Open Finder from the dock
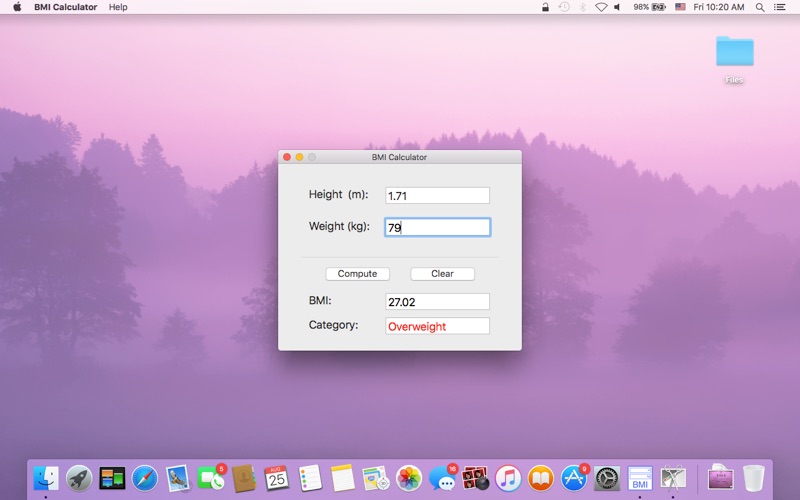 coord(46,479)
